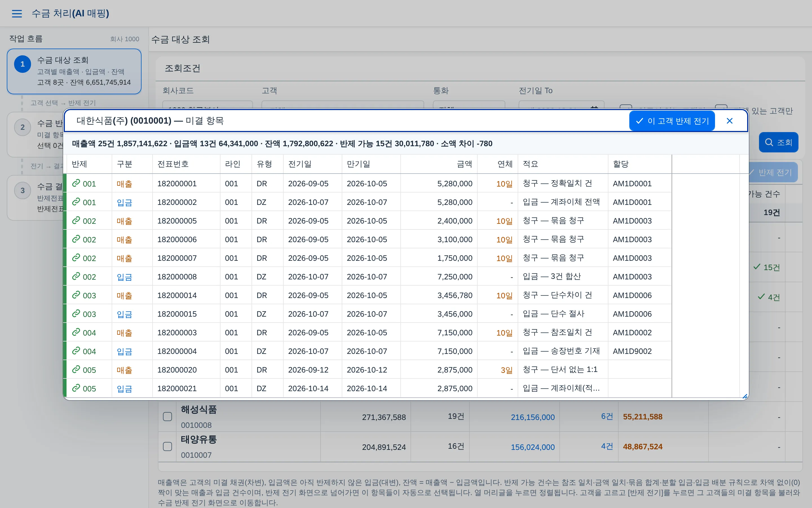Click 해성식품 잔액 55,211,588
The width and height of the screenshot is (812, 508).
click(x=643, y=417)
